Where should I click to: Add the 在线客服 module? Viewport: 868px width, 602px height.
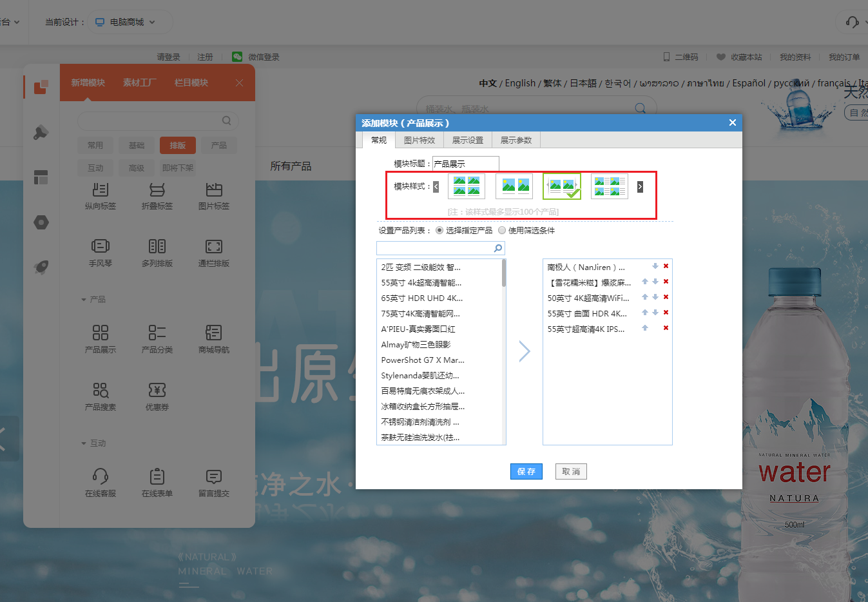tap(101, 483)
